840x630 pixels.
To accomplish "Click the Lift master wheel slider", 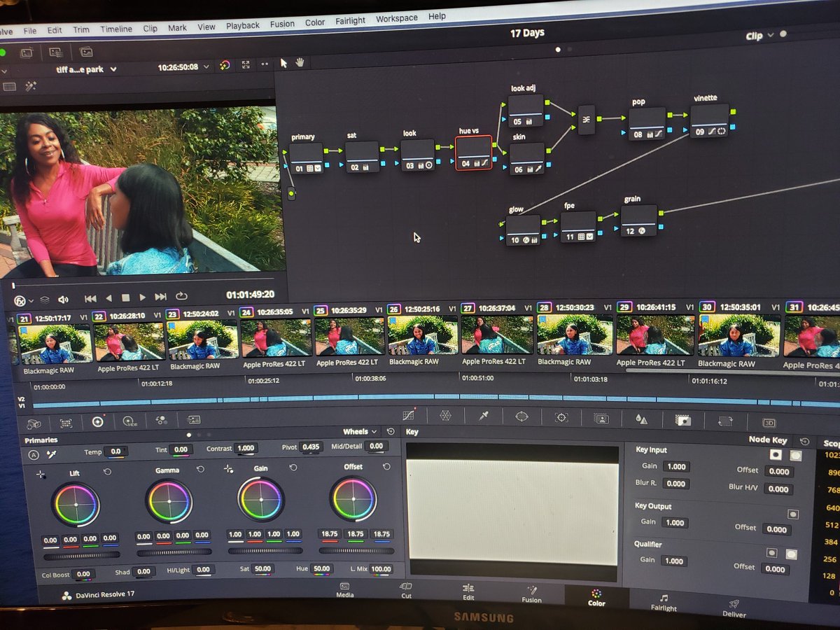I will pos(81,555).
